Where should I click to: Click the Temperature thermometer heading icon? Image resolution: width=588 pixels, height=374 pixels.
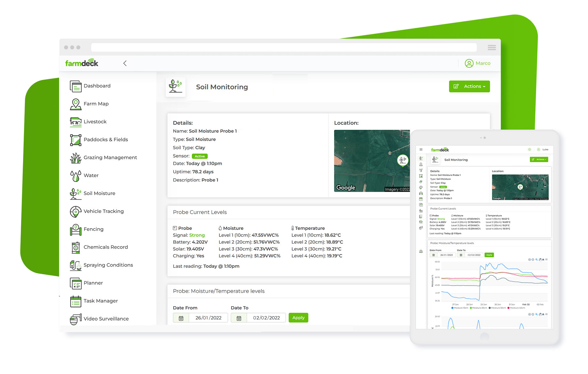click(293, 228)
